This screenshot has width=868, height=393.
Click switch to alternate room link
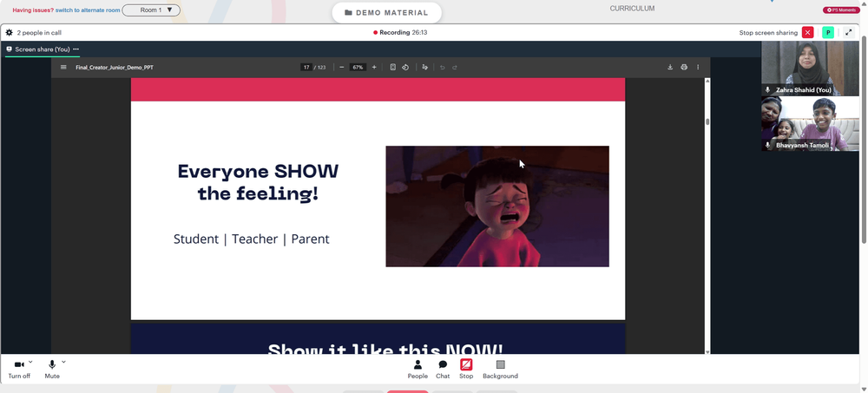[x=88, y=10]
